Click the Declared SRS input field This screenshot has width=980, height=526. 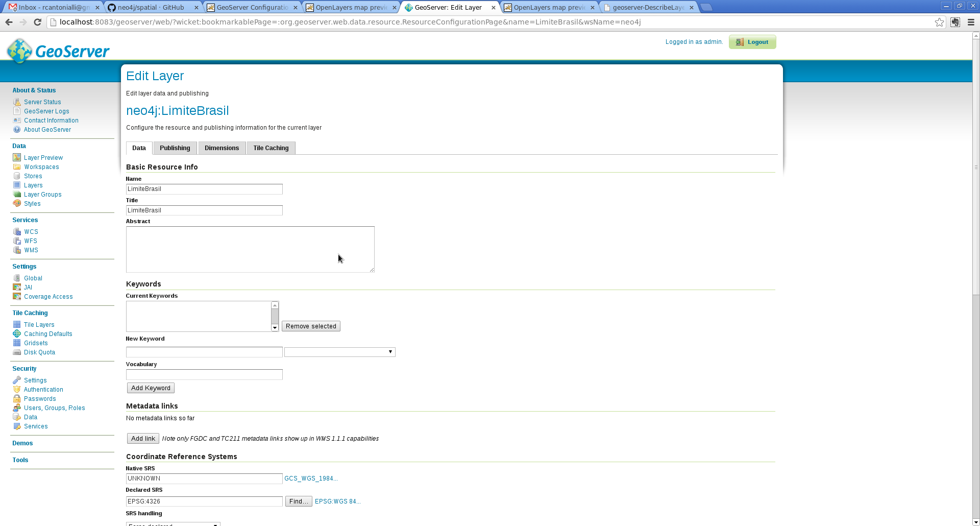click(x=204, y=501)
